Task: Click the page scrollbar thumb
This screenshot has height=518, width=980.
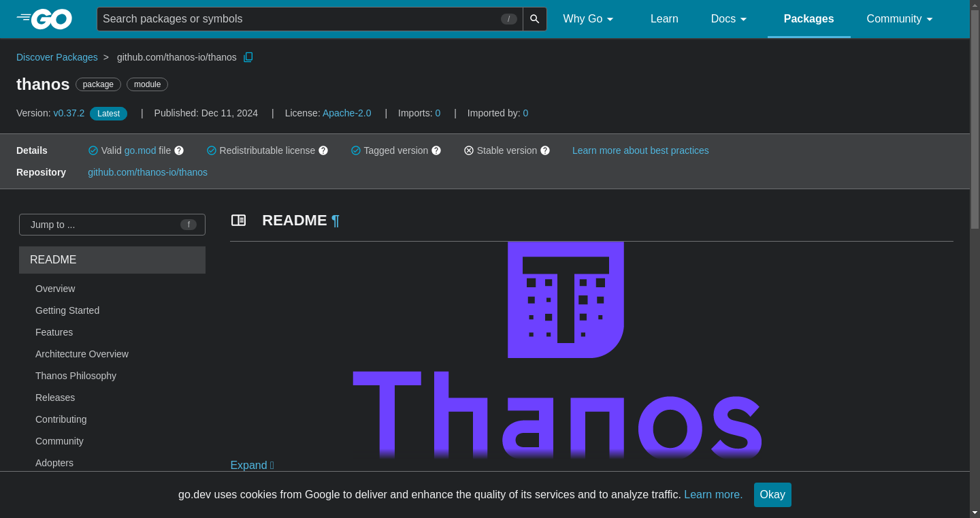Action: [x=975, y=119]
